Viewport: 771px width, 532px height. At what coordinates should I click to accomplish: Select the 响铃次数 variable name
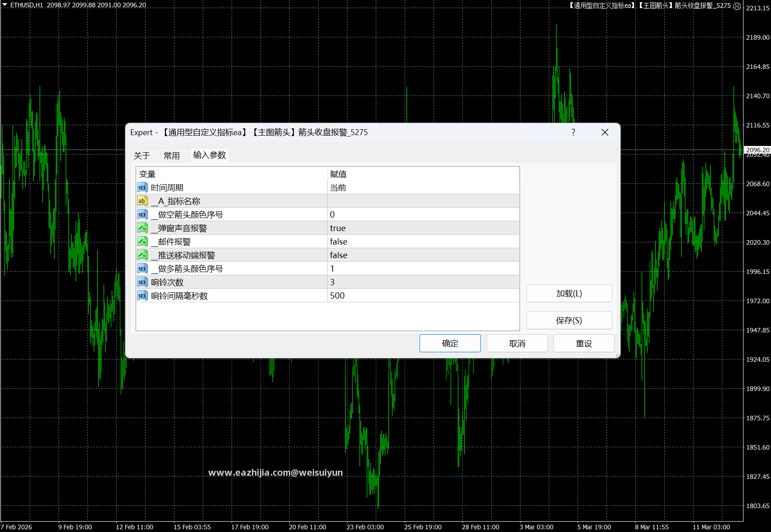point(167,282)
